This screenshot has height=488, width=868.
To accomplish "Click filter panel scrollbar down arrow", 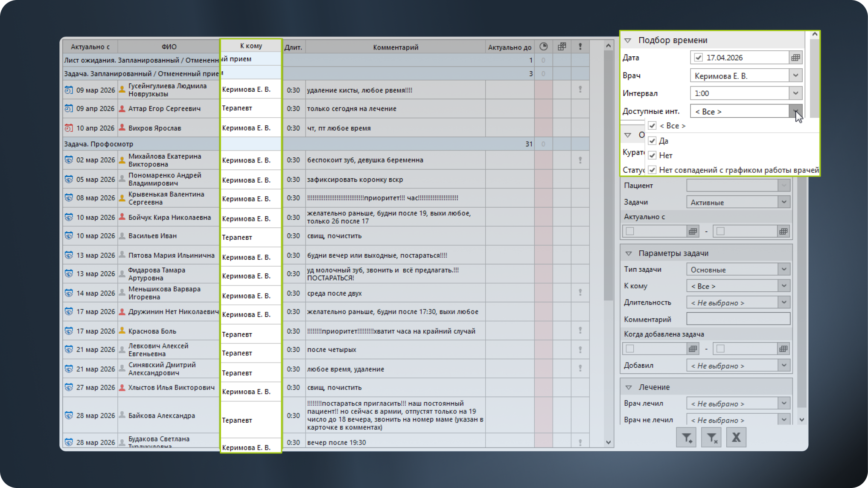I will (x=802, y=420).
